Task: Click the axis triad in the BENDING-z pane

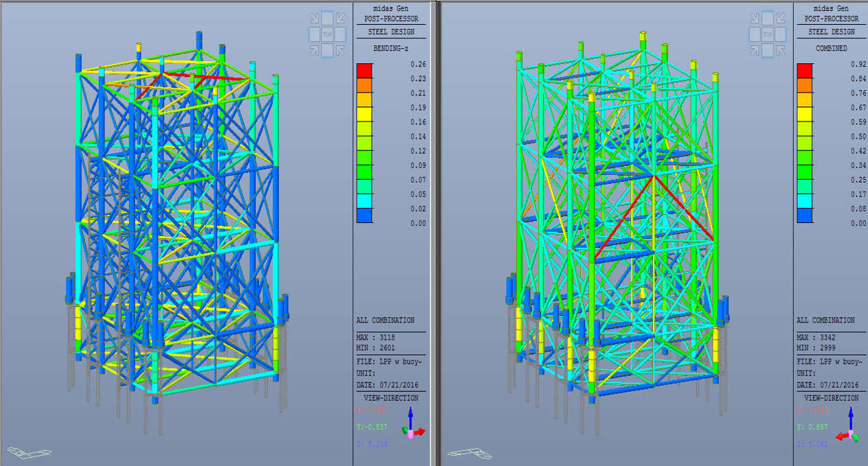Action: point(413,424)
